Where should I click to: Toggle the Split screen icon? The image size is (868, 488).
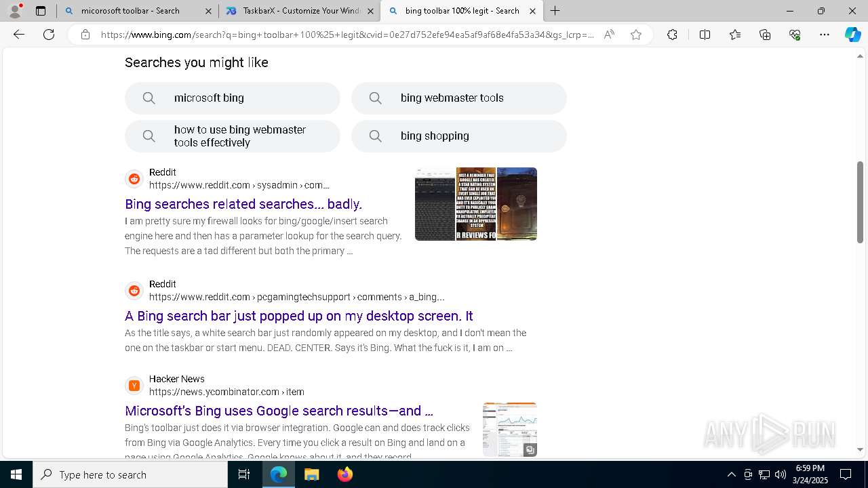tap(705, 35)
